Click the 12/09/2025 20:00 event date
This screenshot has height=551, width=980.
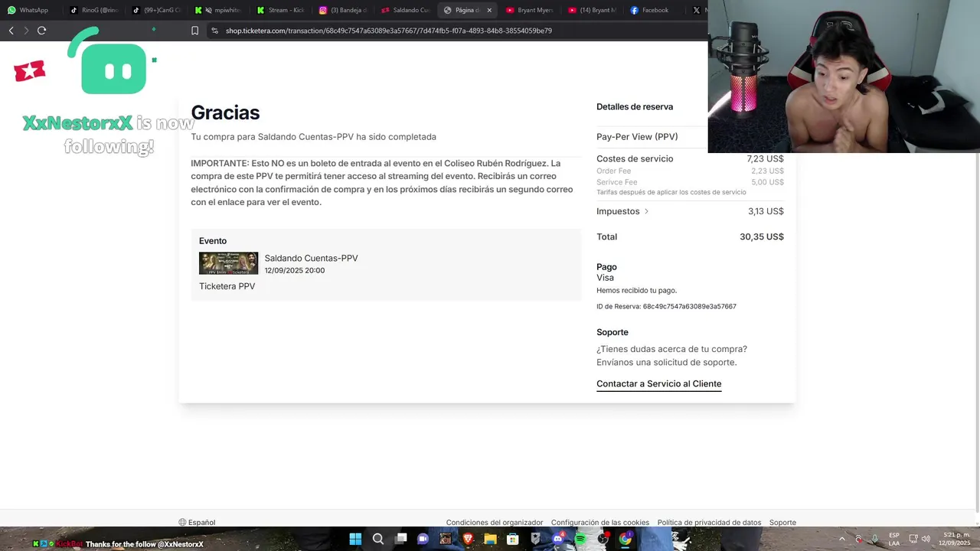(x=295, y=270)
